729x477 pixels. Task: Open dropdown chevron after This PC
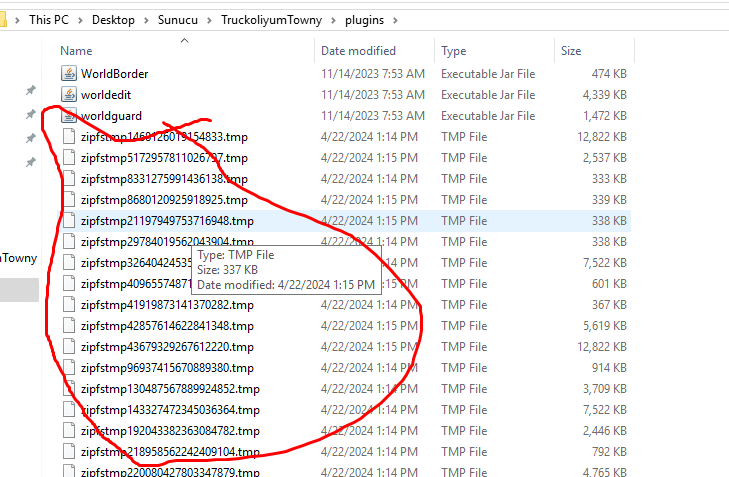[x=80, y=20]
